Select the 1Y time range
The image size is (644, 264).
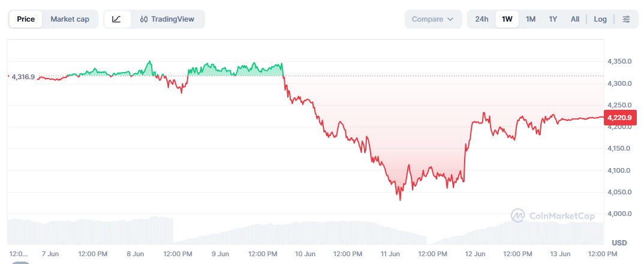coord(553,19)
